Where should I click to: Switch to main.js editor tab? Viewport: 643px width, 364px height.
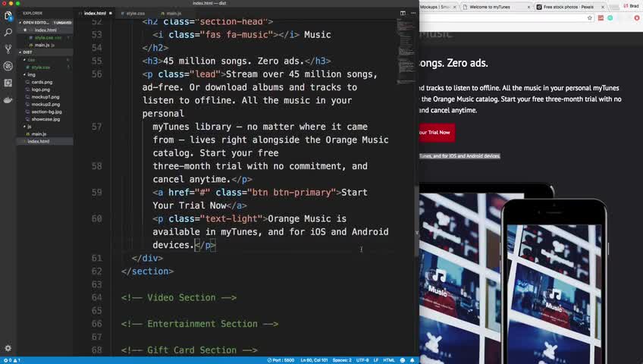(174, 13)
